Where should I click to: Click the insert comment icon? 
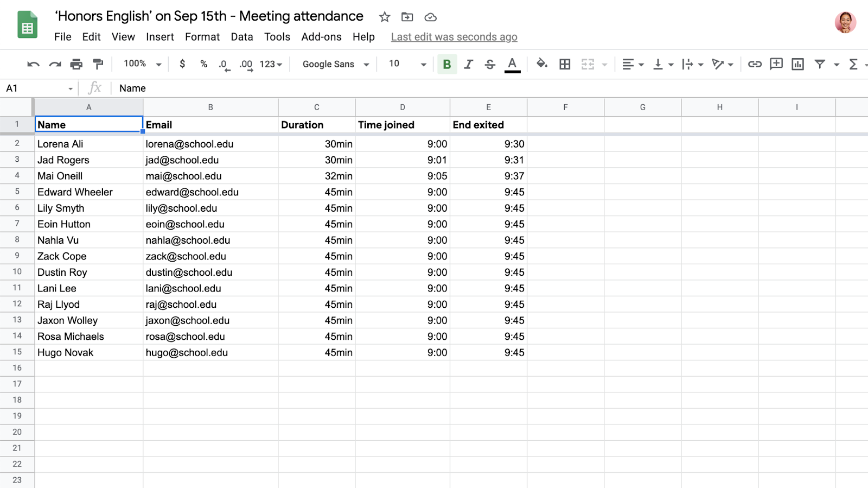click(776, 64)
